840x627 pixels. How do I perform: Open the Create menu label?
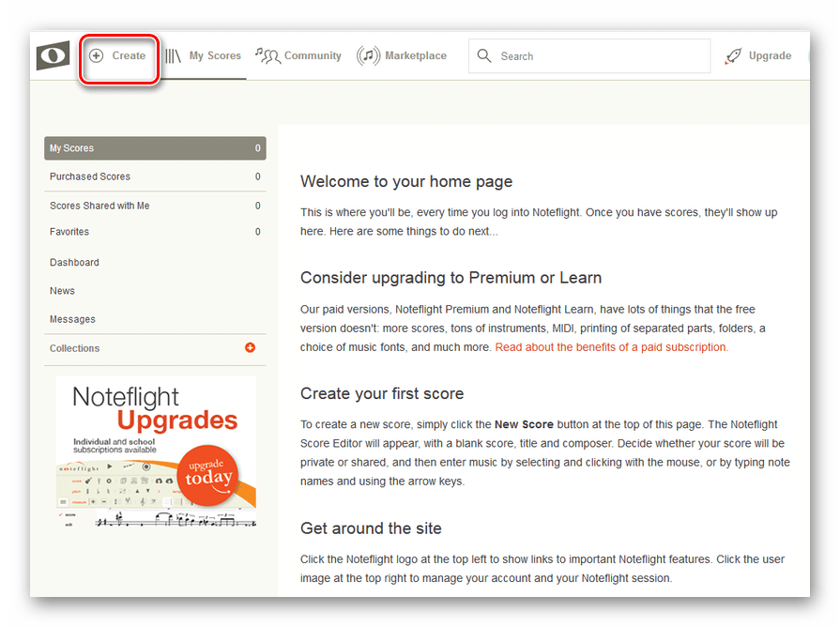[x=129, y=55]
